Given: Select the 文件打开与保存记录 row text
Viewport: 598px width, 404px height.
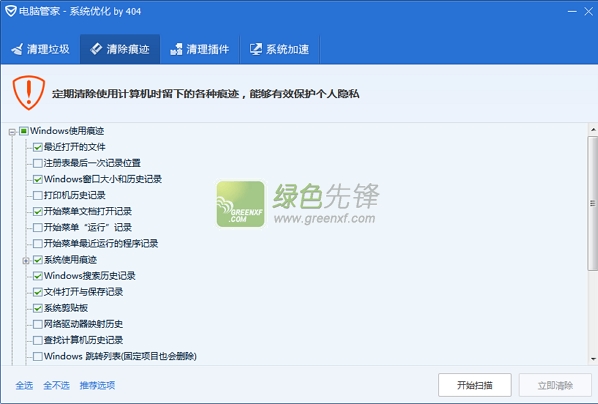Looking at the screenshot, I should click(84, 292).
